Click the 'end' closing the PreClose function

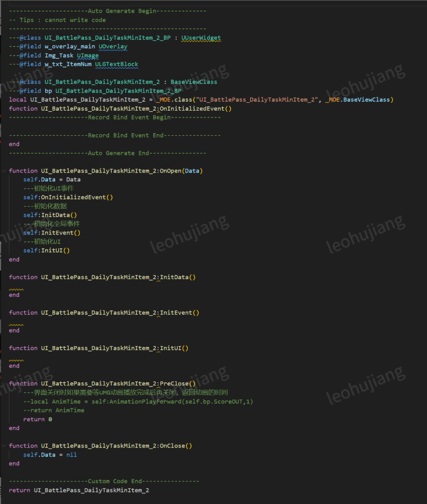[x=14, y=428]
